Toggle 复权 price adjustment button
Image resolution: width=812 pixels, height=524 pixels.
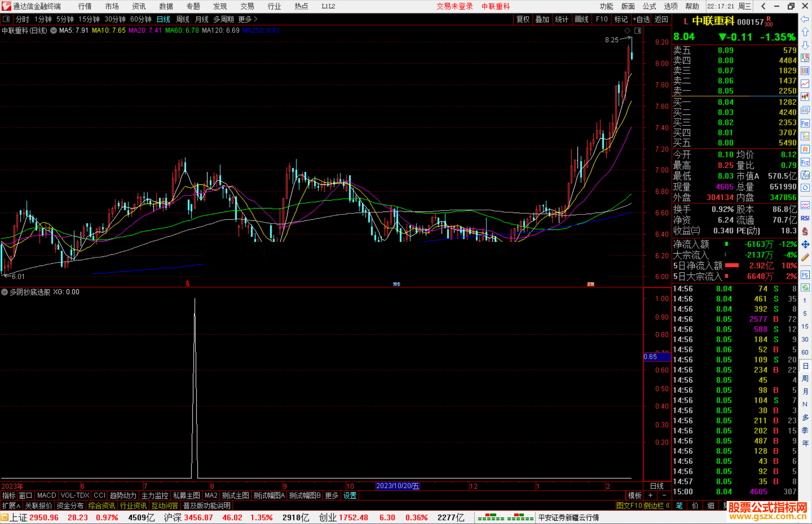[523, 19]
